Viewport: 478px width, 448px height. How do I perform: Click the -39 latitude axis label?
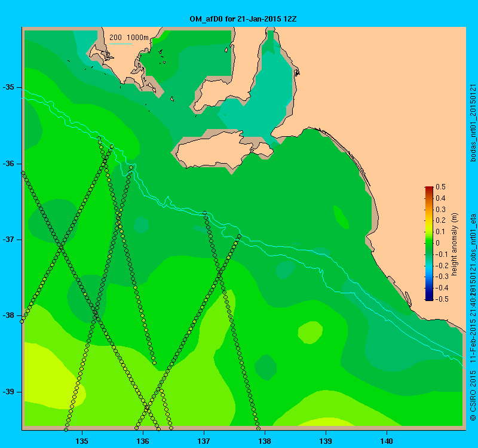tap(8, 392)
